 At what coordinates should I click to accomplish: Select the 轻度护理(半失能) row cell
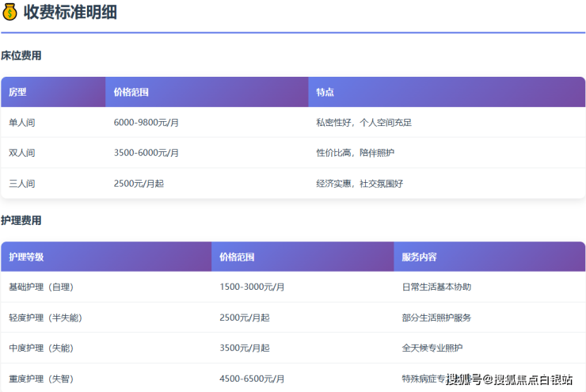point(45,318)
